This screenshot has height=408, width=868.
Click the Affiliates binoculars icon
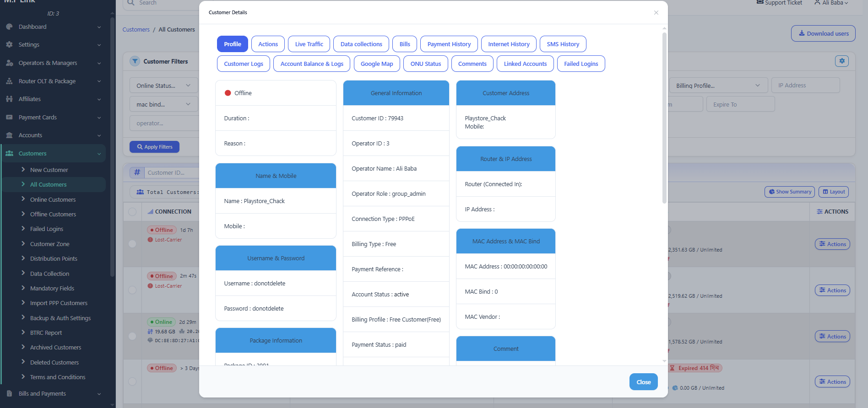[x=9, y=99]
